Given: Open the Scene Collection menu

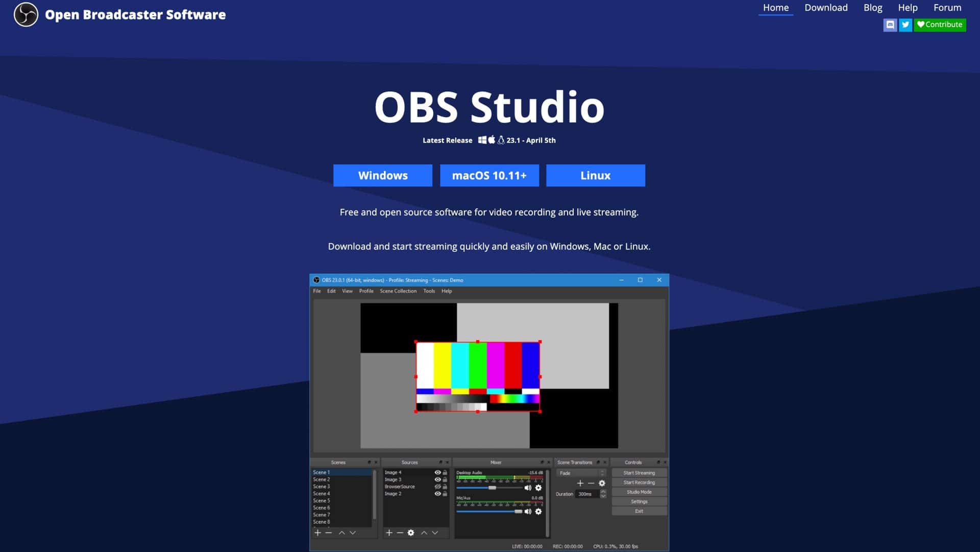Looking at the screenshot, I should click(398, 291).
